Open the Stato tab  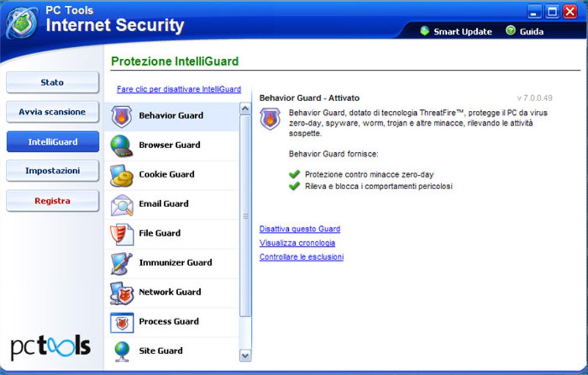(x=52, y=82)
